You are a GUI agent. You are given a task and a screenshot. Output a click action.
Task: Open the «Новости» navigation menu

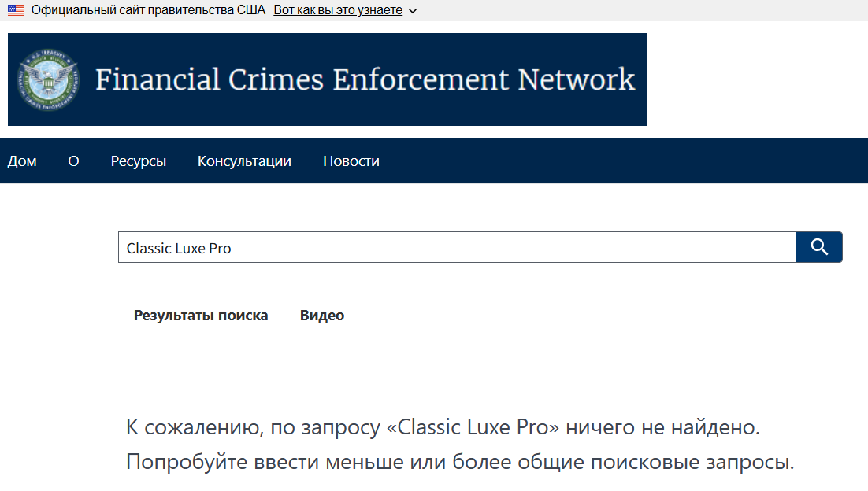click(351, 161)
